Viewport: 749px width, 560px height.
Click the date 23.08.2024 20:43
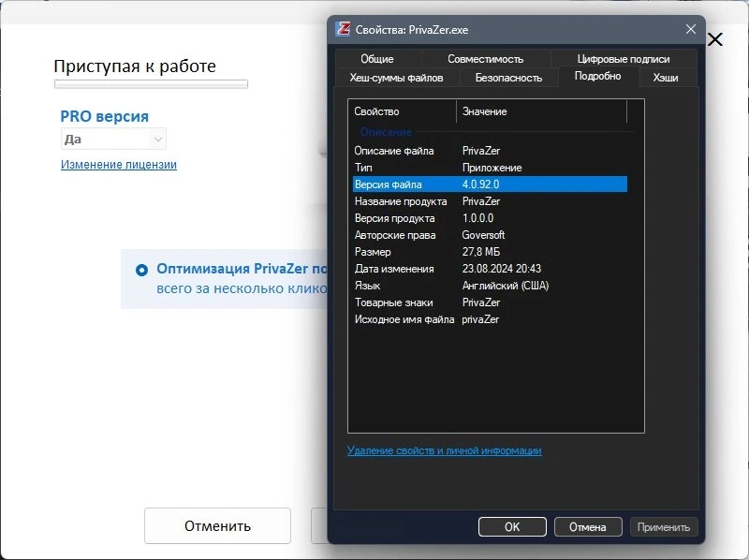pos(502,269)
